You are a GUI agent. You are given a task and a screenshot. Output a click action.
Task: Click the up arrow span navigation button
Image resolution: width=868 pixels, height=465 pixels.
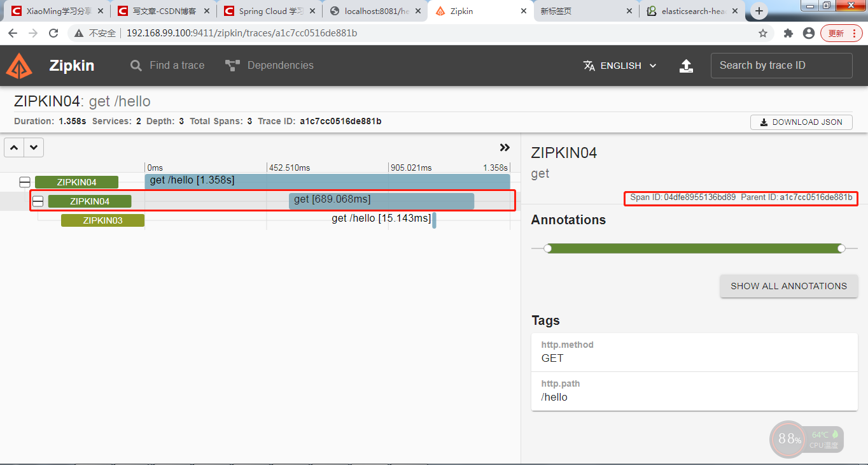(14, 148)
